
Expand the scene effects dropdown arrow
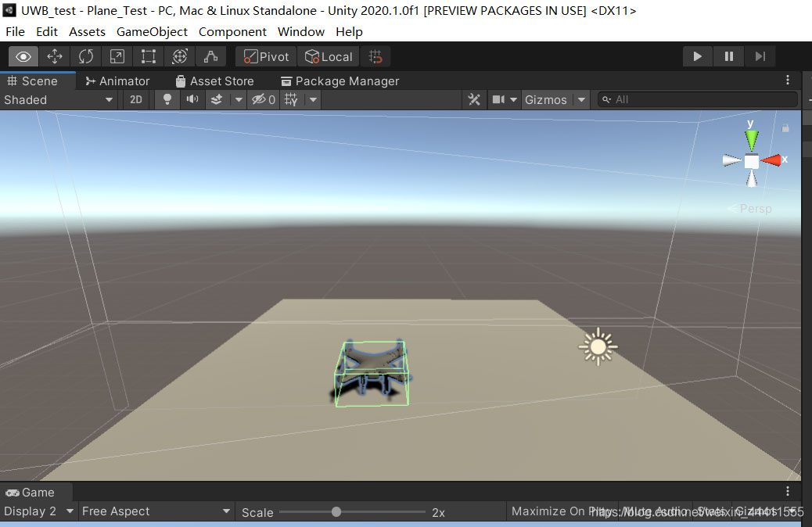[239, 100]
